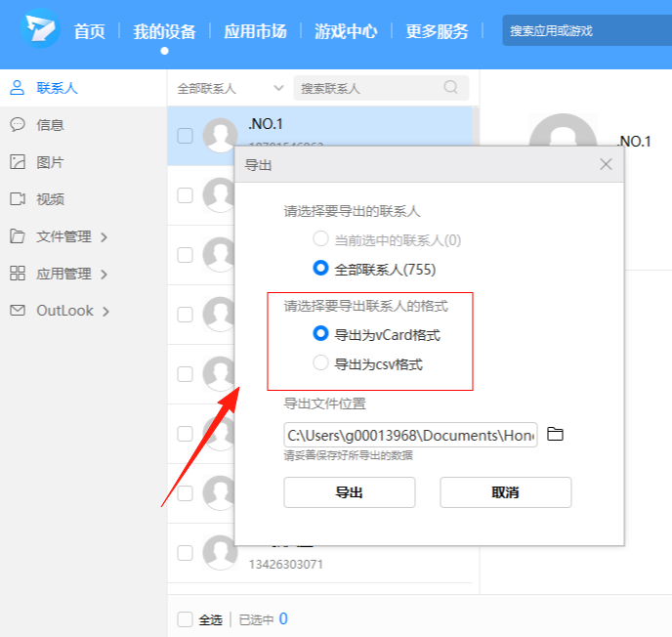Go to 游戏中心 tab
Viewport: 672px width, 637px height.
click(346, 31)
